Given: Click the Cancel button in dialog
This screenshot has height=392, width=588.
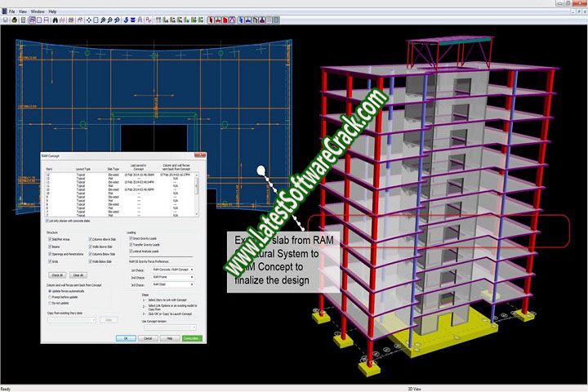Looking at the screenshot, I should click(x=148, y=338).
